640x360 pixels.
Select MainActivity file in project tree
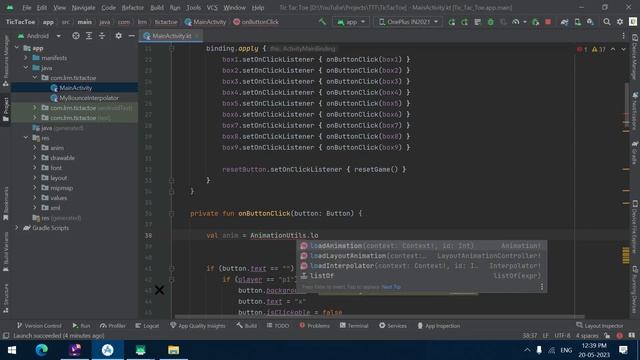76,88
